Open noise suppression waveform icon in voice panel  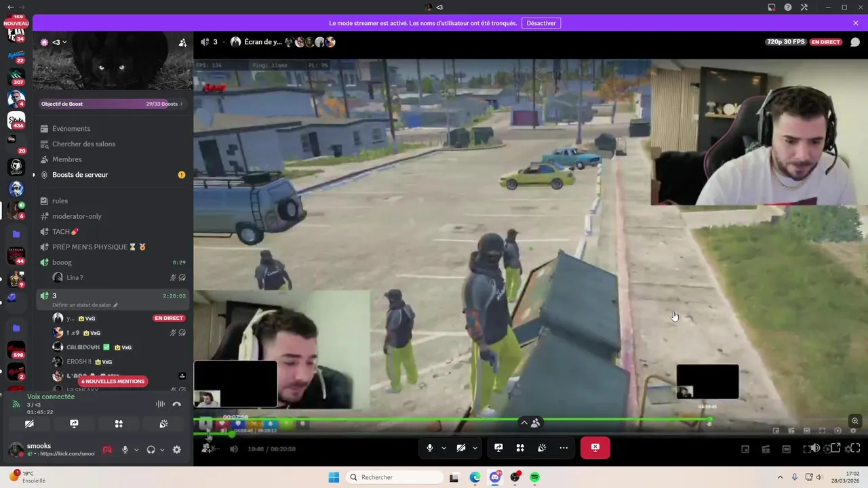160,404
